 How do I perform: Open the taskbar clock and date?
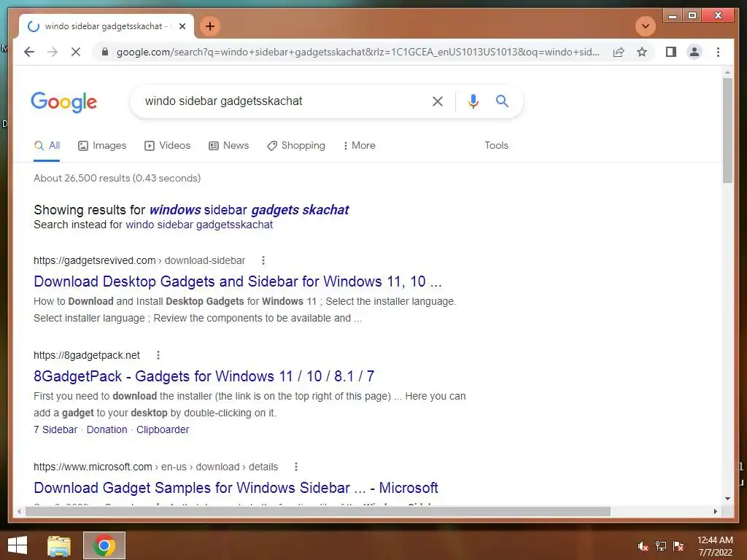[x=715, y=546]
